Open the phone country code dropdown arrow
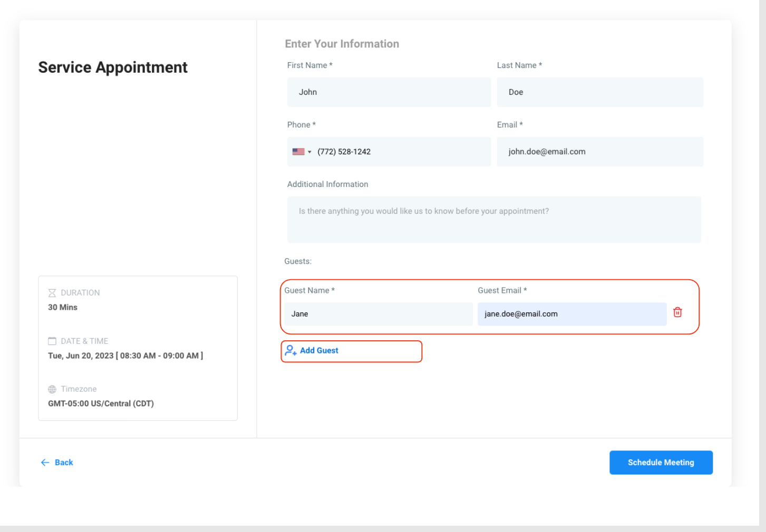766x532 pixels. 309,152
